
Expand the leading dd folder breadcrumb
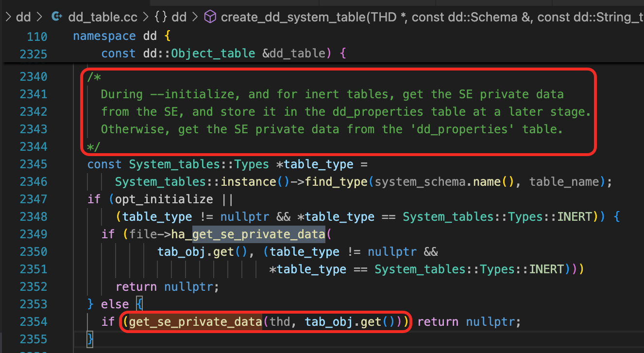coord(23,18)
